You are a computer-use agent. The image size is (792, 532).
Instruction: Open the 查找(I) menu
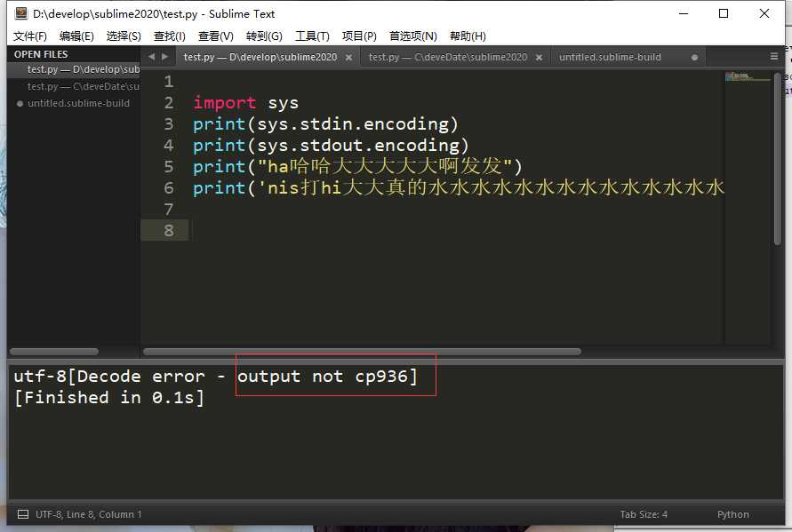[x=170, y=36]
